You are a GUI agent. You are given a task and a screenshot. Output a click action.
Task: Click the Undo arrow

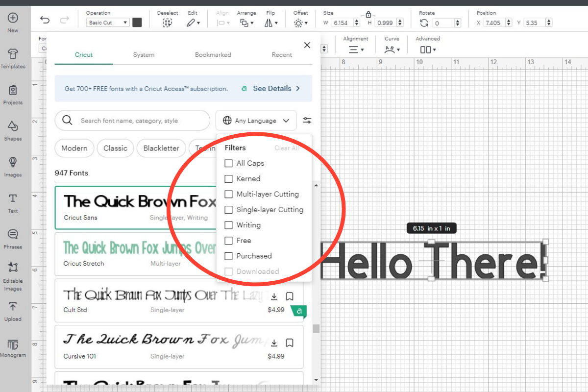click(x=45, y=20)
